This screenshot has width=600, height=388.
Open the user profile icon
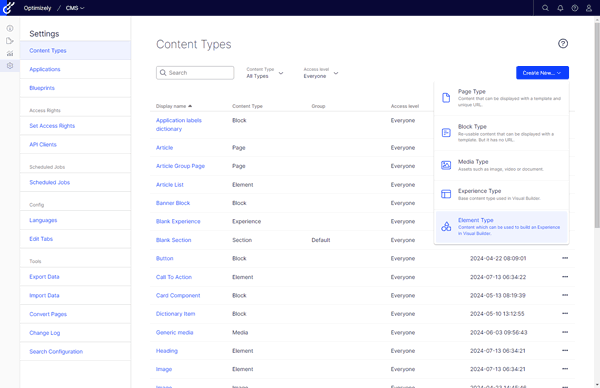589,8
